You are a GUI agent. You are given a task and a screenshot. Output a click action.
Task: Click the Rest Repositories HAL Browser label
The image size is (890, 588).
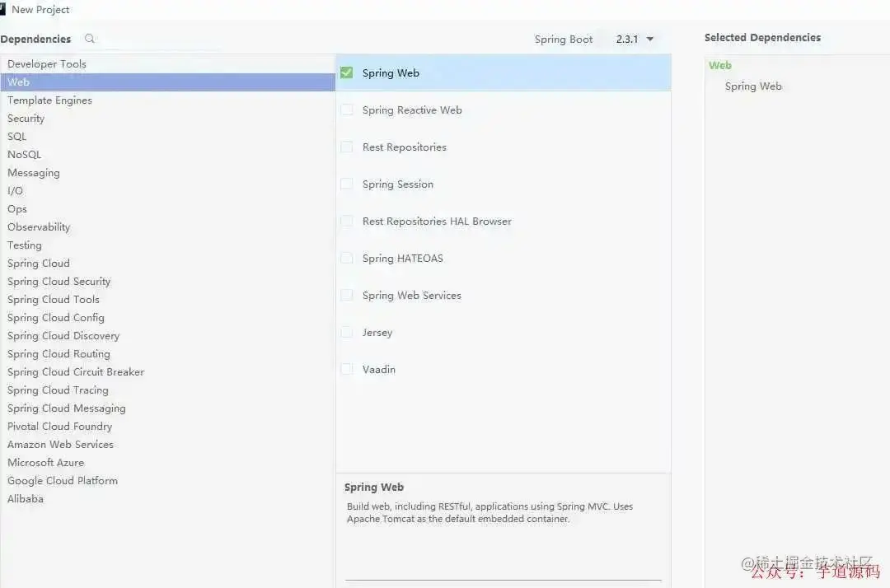point(437,222)
